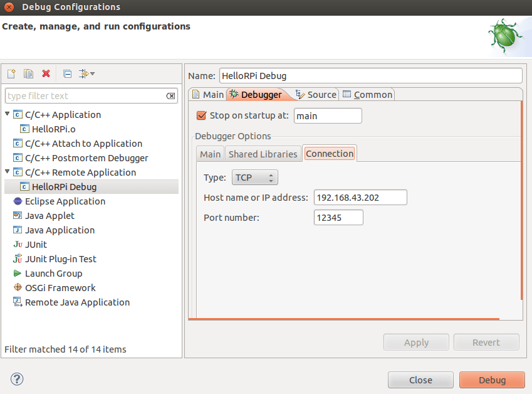This screenshot has height=394, width=532.
Task: Select the Eclipse Application configuration type
Action: click(65, 201)
